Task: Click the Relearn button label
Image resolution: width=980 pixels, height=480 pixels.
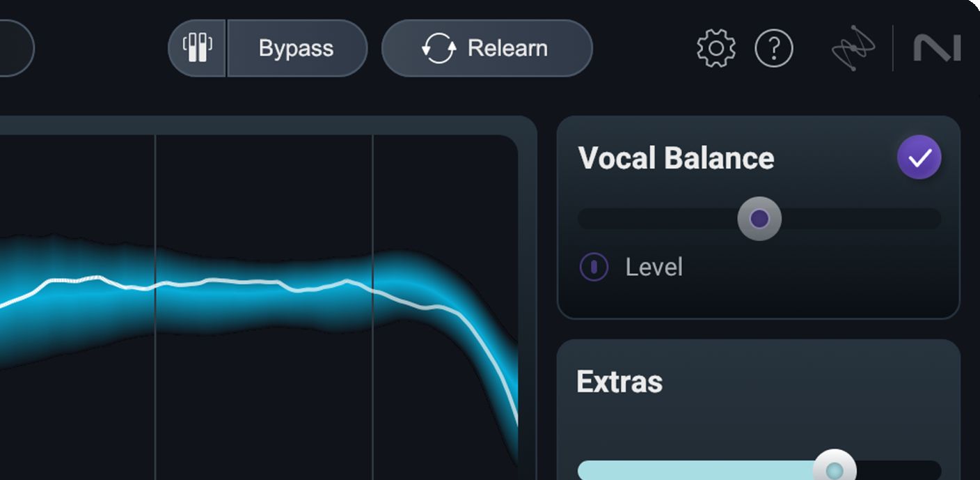Action: click(x=507, y=48)
